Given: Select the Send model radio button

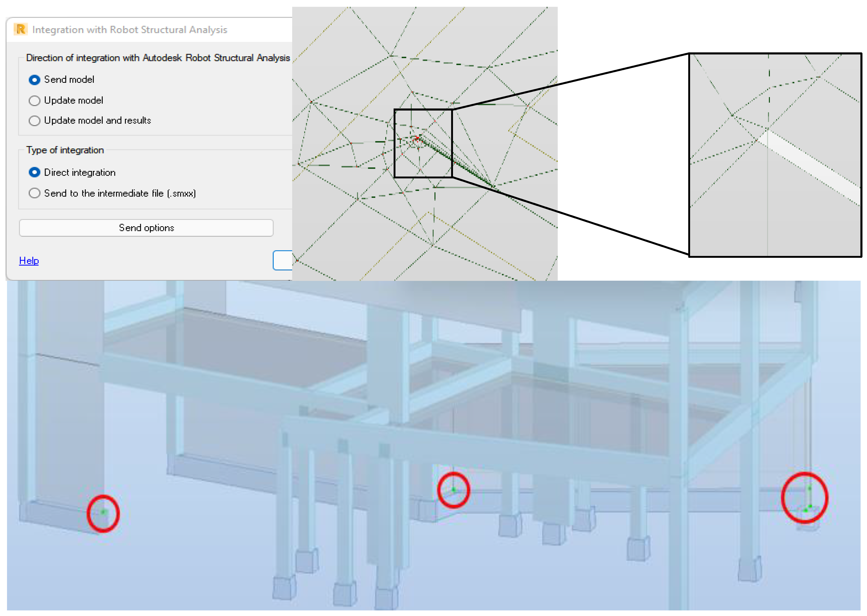Looking at the screenshot, I should pyautogui.click(x=34, y=80).
